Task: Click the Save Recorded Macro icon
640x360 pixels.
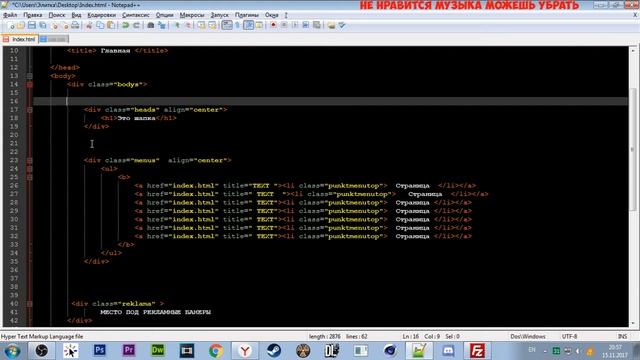Action: [317, 25]
